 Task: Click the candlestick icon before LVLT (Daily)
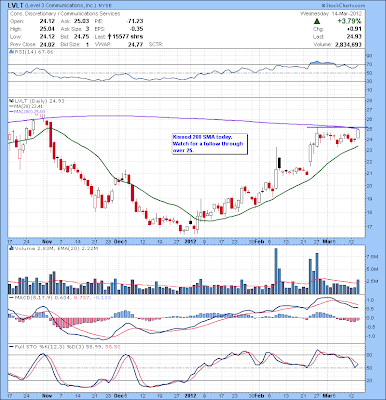(11, 101)
